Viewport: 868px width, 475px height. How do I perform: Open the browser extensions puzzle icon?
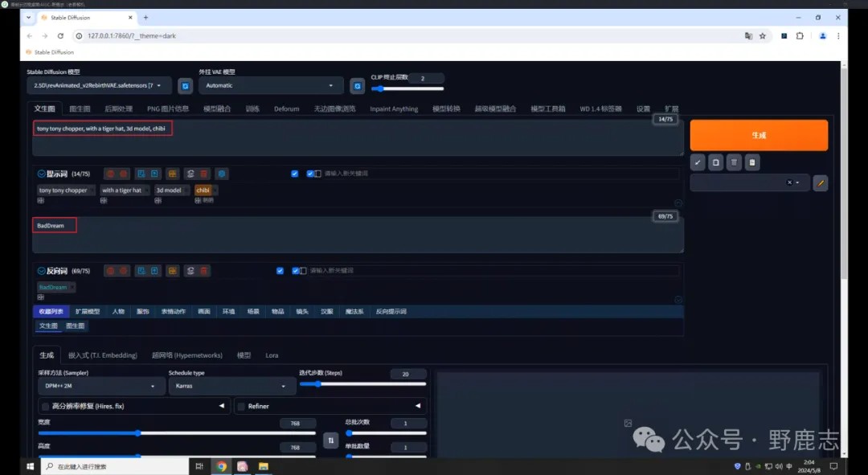point(800,36)
